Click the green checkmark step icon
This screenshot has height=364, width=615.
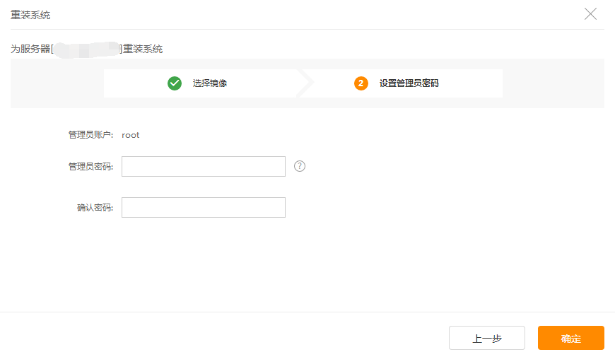tap(175, 83)
